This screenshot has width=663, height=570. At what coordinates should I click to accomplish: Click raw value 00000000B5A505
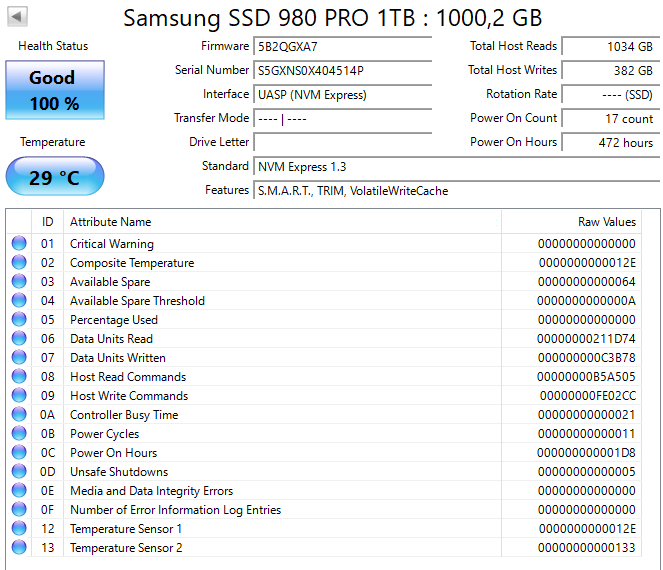(x=586, y=377)
